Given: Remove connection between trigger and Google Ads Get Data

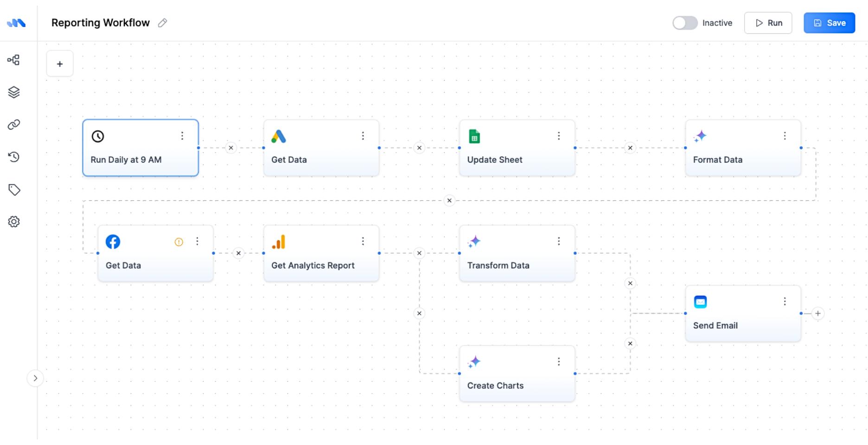Looking at the screenshot, I should click(231, 148).
